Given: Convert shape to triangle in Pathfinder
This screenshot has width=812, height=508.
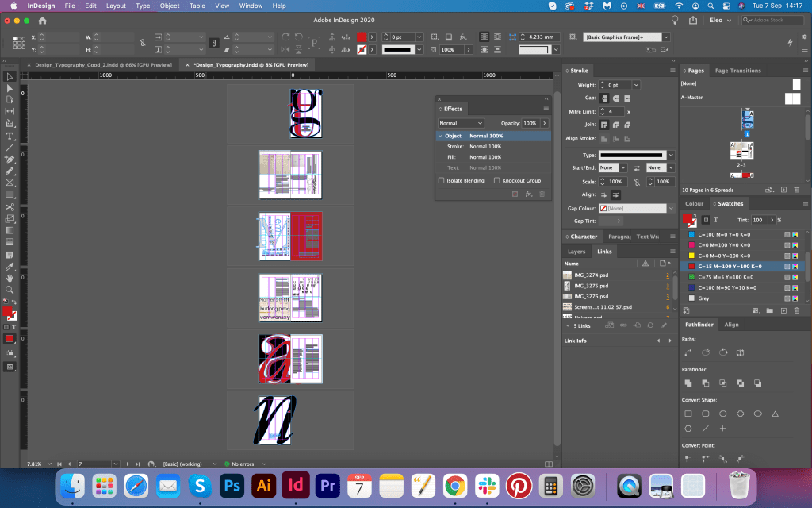Looking at the screenshot, I should point(776,414).
